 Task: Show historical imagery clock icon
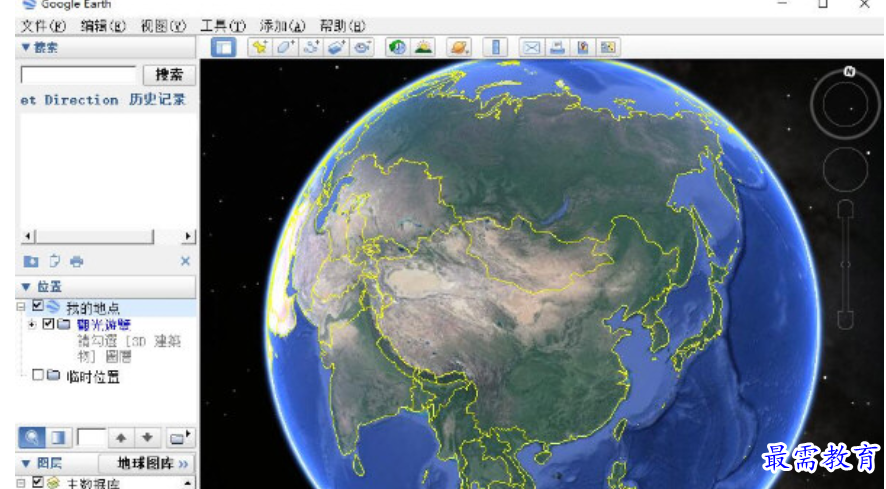tap(398, 47)
